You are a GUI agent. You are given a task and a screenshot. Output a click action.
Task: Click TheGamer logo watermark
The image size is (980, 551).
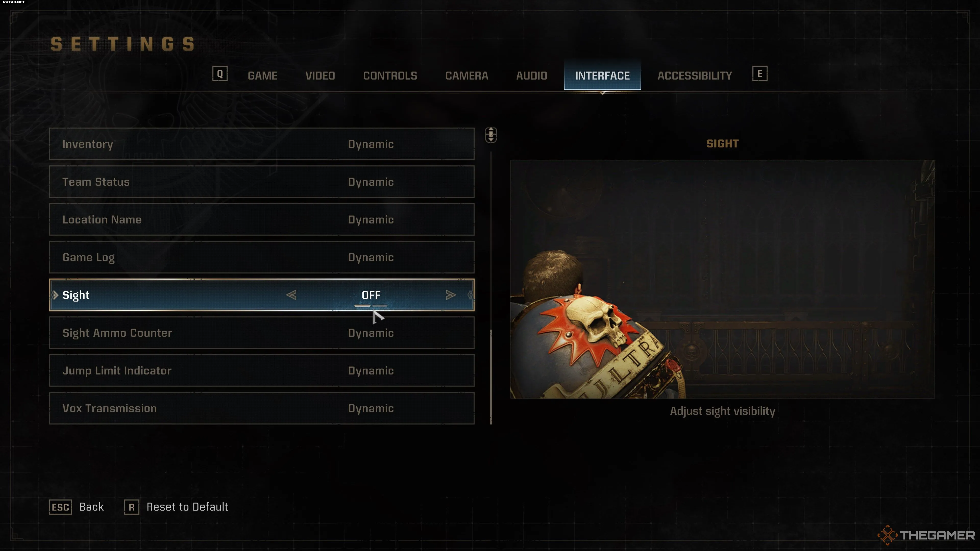point(926,535)
